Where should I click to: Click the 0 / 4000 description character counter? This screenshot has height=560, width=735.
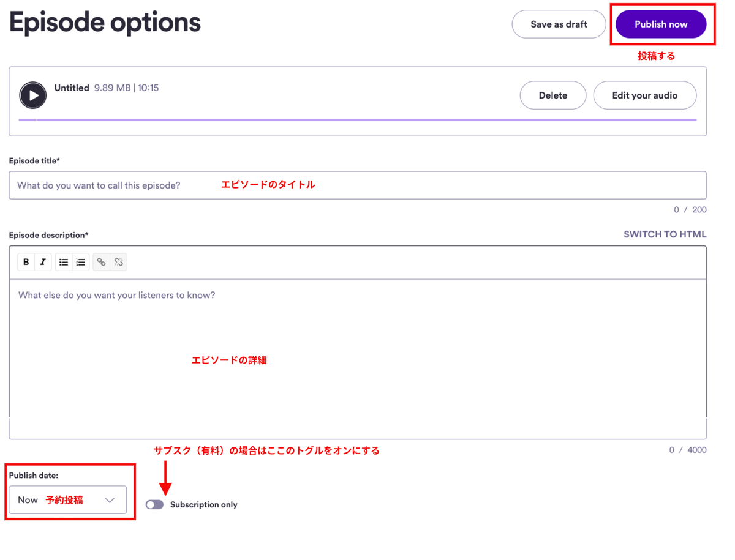pyautogui.click(x=687, y=450)
